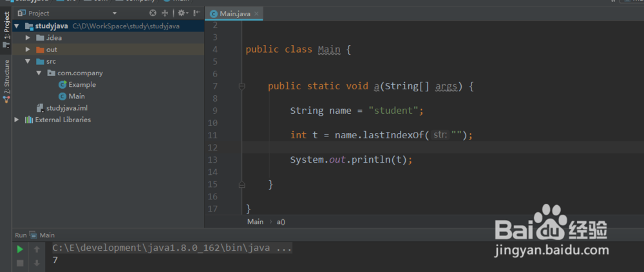Click the java command line in console
The image size is (644, 272).
[x=172, y=248]
